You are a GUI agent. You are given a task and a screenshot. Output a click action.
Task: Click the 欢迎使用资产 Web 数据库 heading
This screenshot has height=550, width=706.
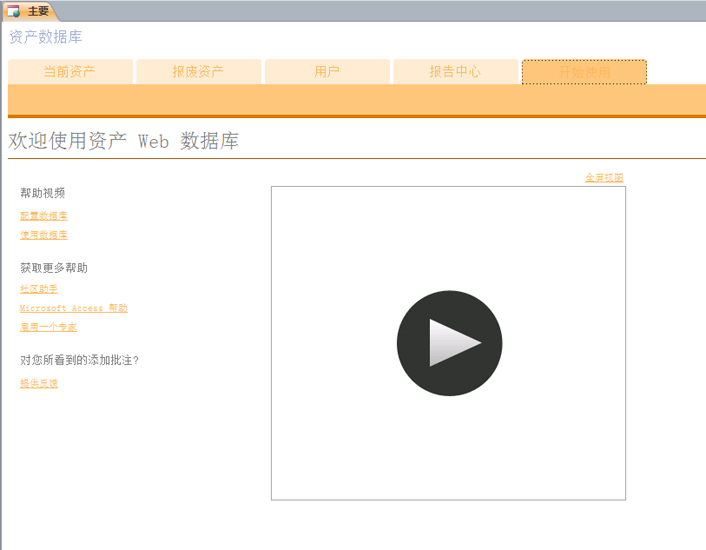(123, 141)
